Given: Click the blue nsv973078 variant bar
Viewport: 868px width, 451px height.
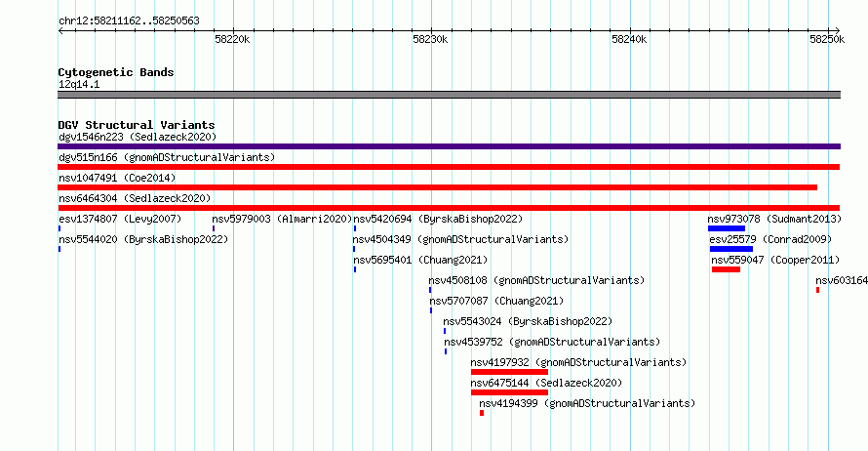Looking at the screenshot, I should [727, 228].
